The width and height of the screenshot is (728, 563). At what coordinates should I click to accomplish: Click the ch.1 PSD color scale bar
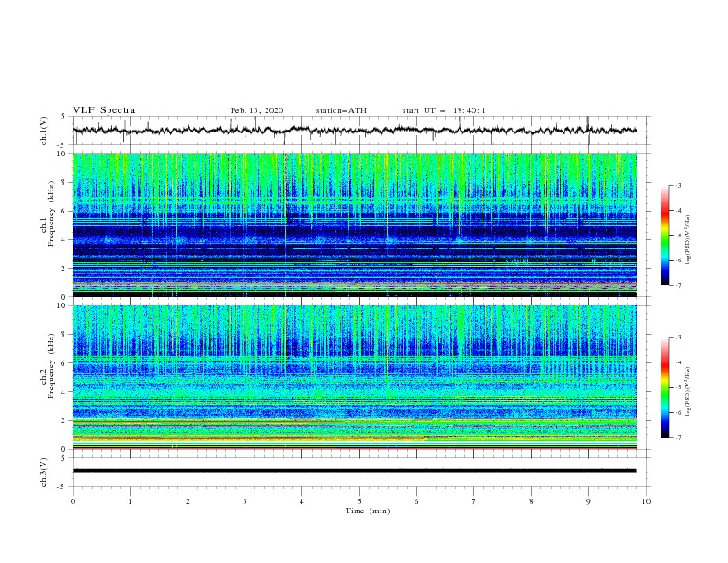(x=665, y=236)
